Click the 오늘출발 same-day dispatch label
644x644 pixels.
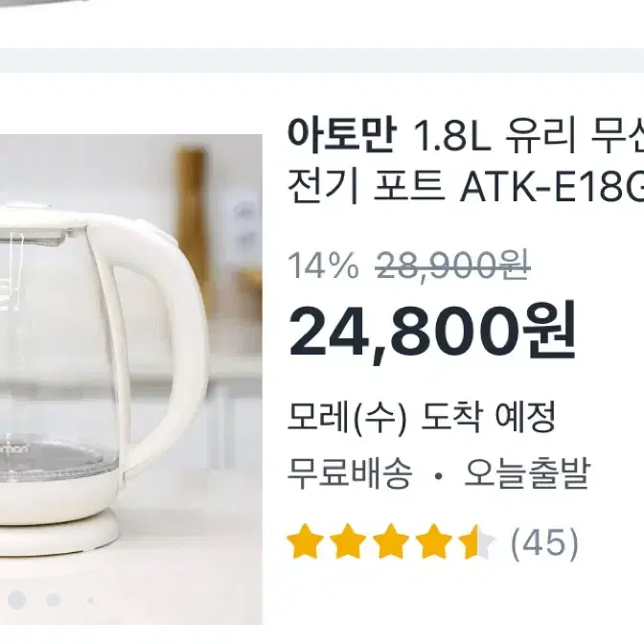(527, 473)
